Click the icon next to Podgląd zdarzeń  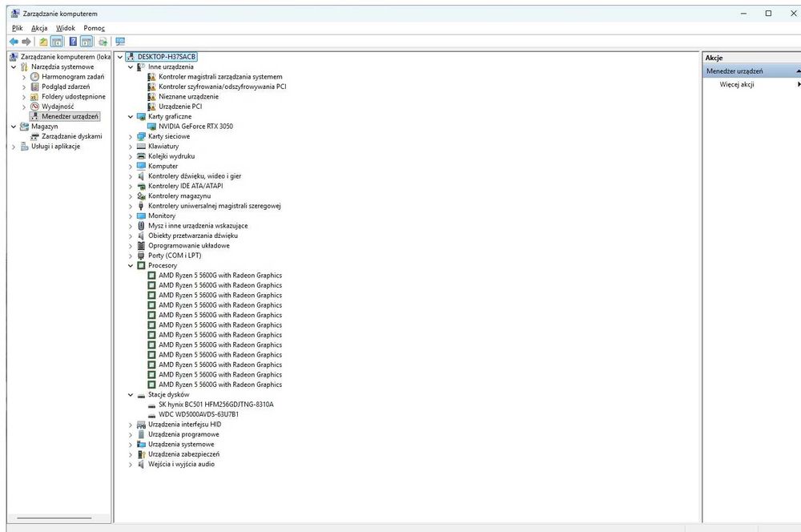[x=34, y=87]
